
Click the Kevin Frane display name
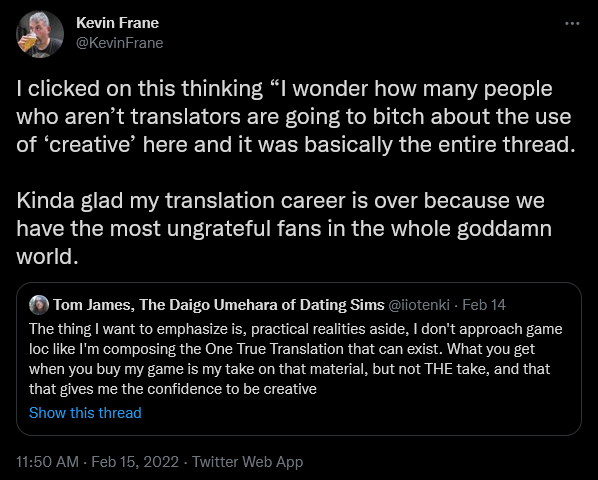coord(117,23)
